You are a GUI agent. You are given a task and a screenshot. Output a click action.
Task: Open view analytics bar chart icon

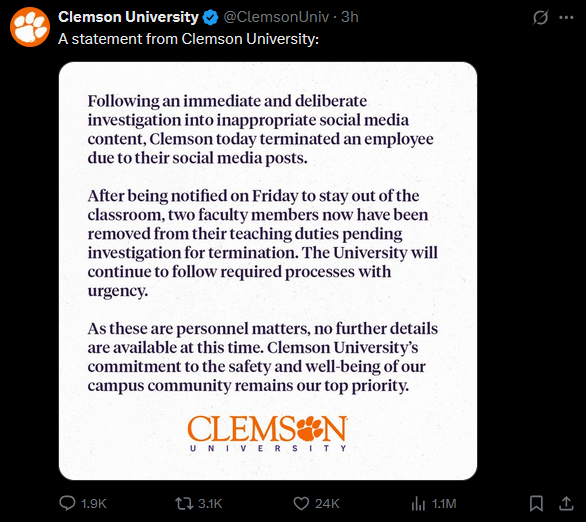pos(418,503)
